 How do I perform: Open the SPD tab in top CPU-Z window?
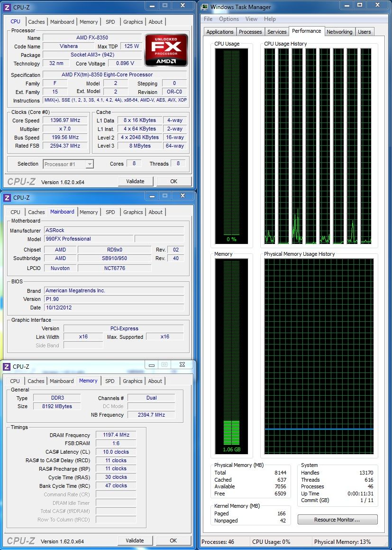(x=110, y=22)
